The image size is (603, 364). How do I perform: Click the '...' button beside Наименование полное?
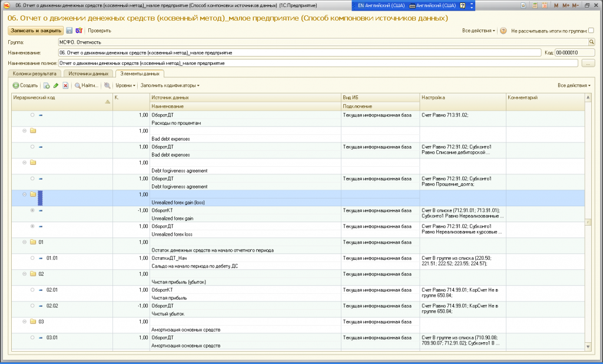coord(588,63)
